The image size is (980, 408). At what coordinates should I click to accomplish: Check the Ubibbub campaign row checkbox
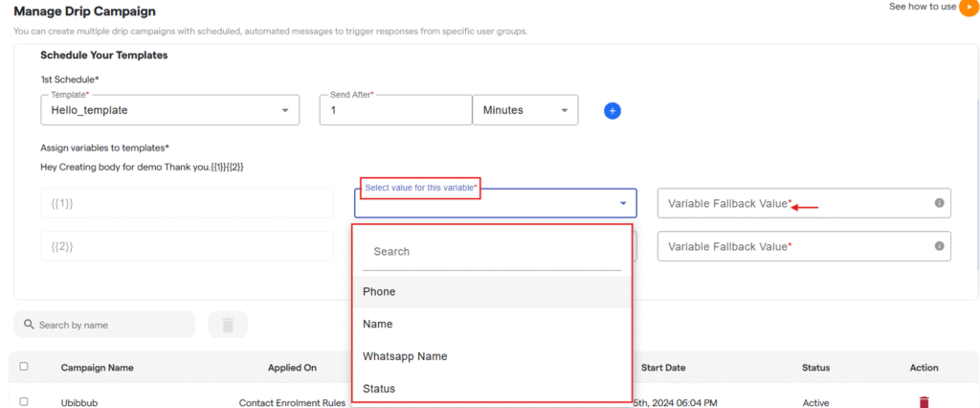tap(24, 402)
